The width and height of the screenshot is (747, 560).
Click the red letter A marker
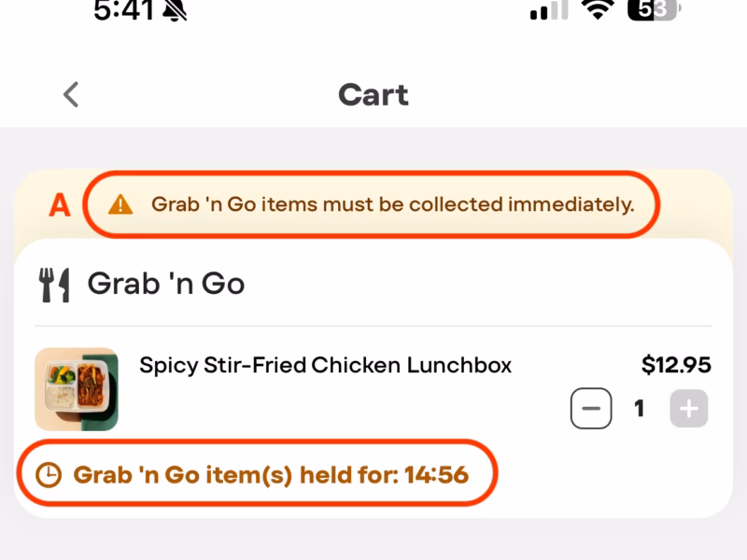pyautogui.click(x=60, y=205)
